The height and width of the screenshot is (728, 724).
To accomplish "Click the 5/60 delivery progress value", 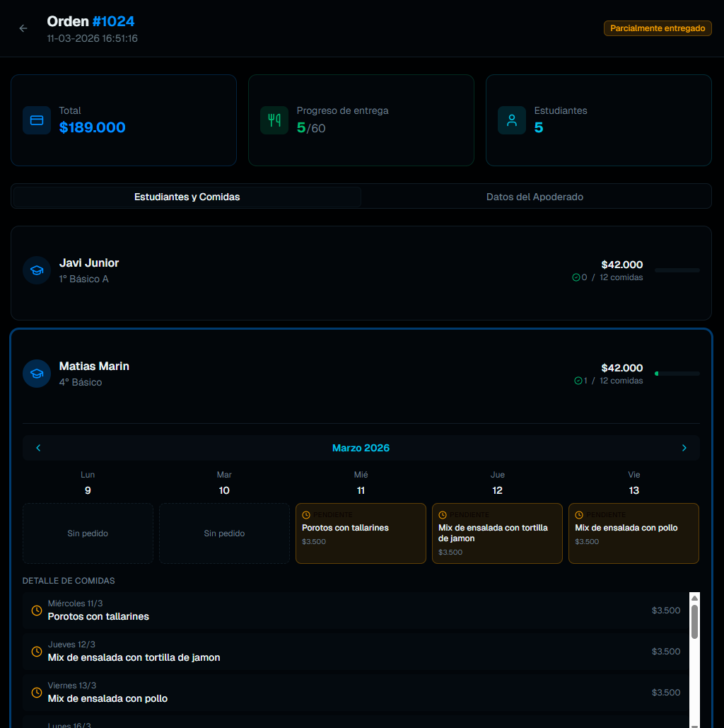I will click(311, 127).
